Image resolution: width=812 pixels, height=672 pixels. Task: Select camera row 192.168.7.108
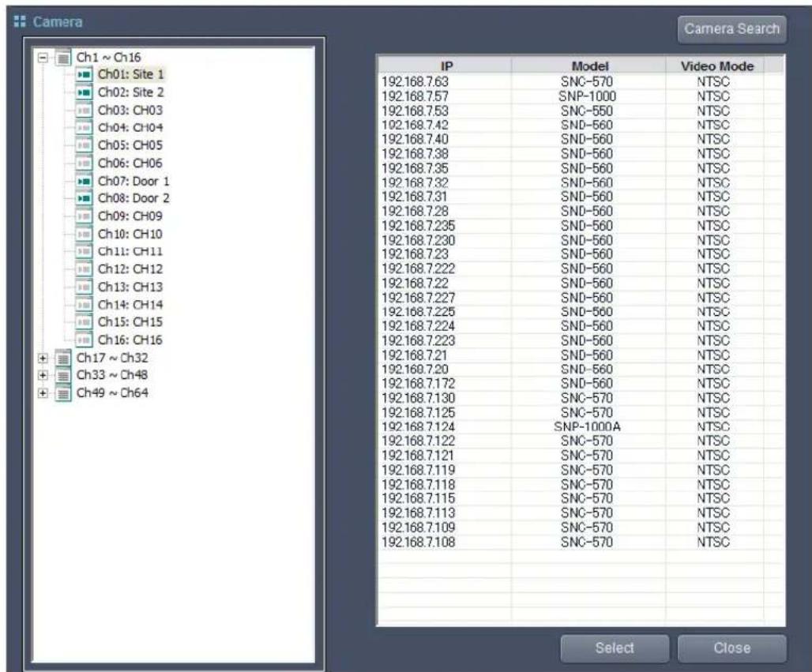[x=581, y=542]
